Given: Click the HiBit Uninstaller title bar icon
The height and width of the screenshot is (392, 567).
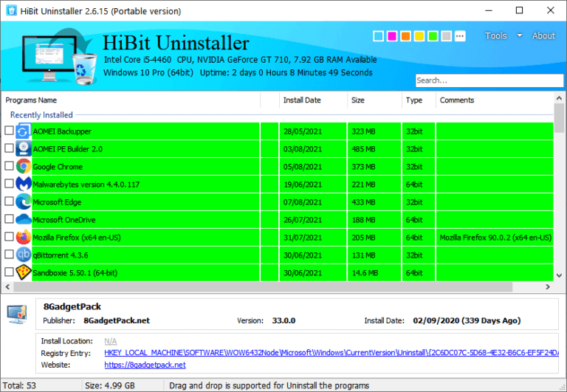Looking at the screenshot, I should click(11, 10).
